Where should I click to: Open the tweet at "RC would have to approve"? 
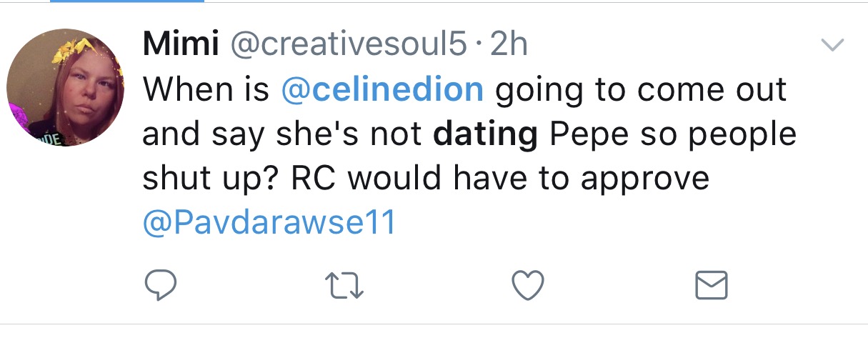(x=500, y=178)
